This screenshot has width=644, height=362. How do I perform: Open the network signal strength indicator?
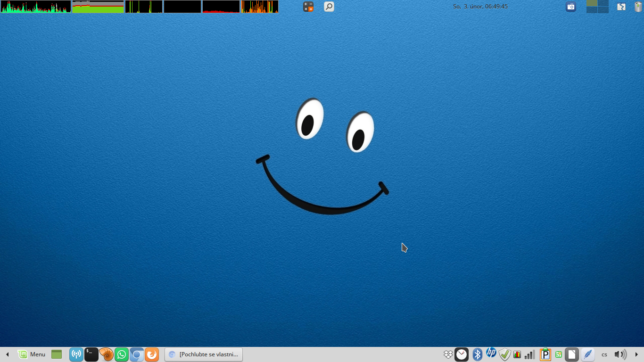pos(529,354)
